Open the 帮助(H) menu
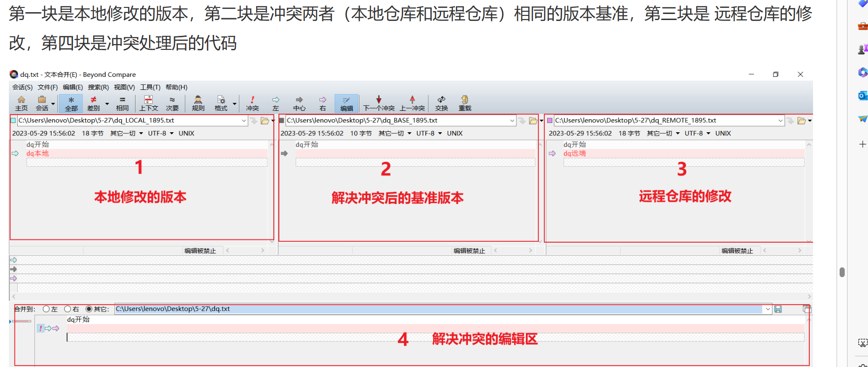 point(176,87)
